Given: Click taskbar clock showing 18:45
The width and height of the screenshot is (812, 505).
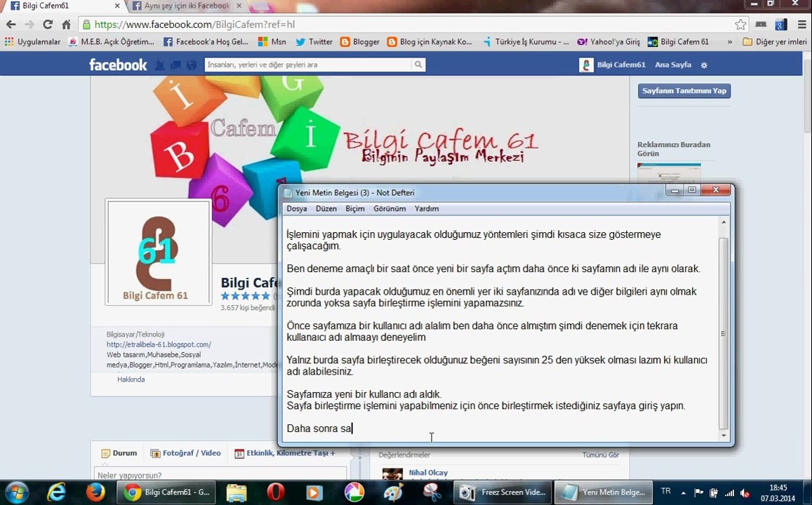Looking at the screenshot, I should pyautogui.click(x=778, y=492).
